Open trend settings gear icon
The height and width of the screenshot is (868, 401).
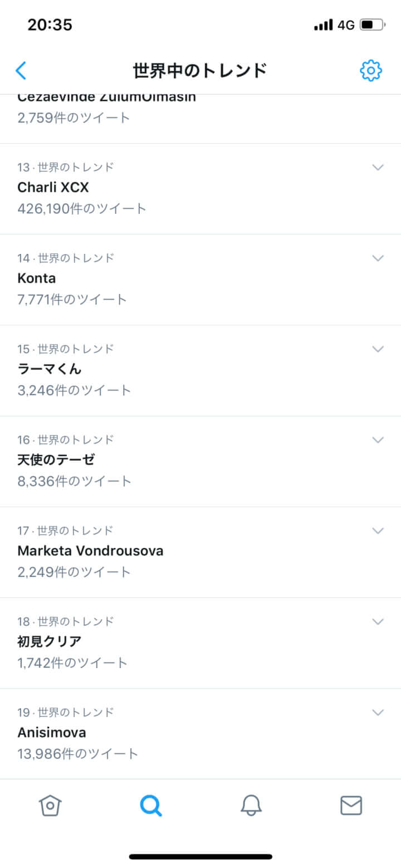coord(370,71)
